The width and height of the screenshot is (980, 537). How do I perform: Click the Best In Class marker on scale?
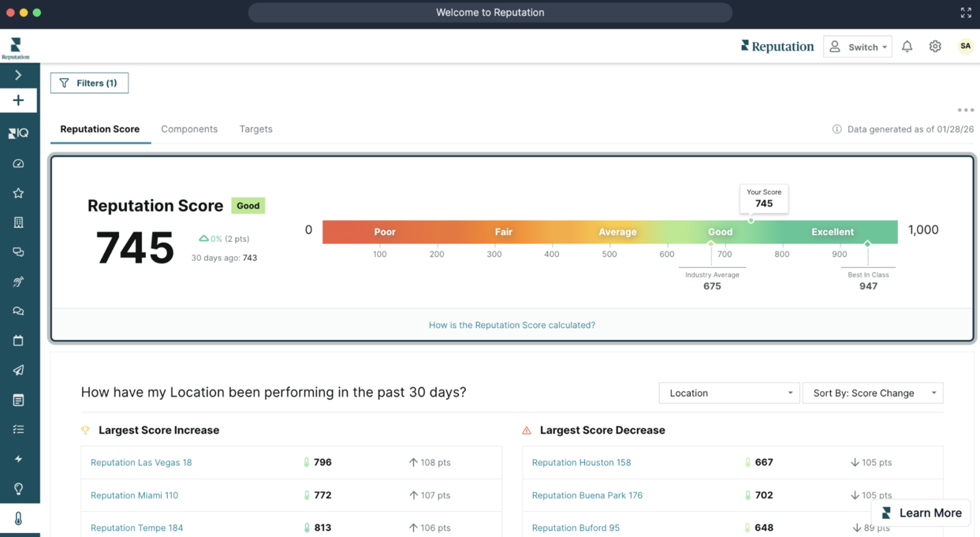[867, 244]
